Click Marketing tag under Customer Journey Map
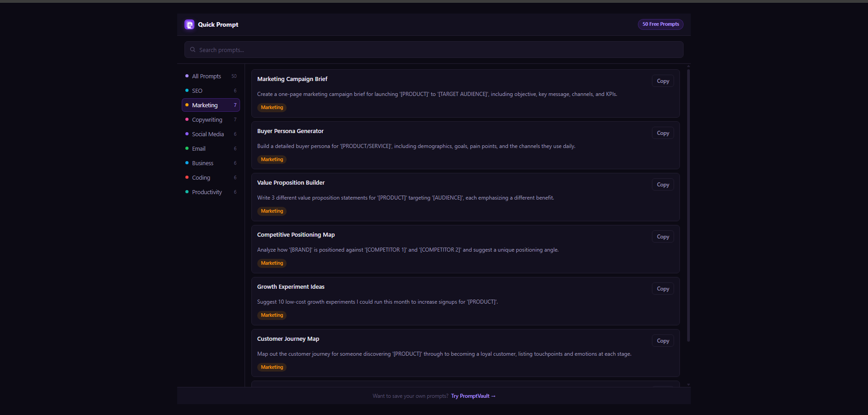Screen dimensions: 868x415 pyautogui.click(x=272, y=367)
